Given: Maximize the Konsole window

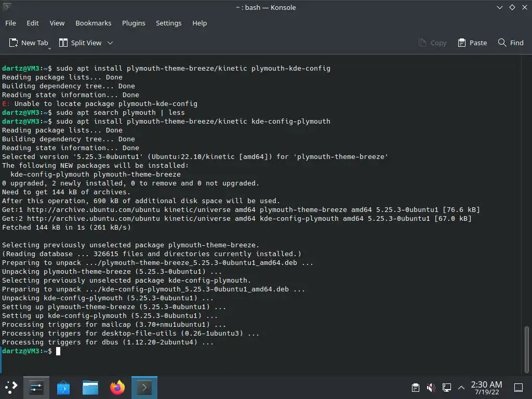Looking at the screenshot, I should point(512,7).
